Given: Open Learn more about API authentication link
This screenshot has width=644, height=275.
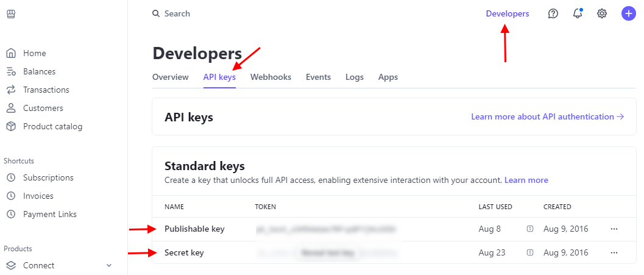Looking at the screenshot, I should [x=548, y=116].
